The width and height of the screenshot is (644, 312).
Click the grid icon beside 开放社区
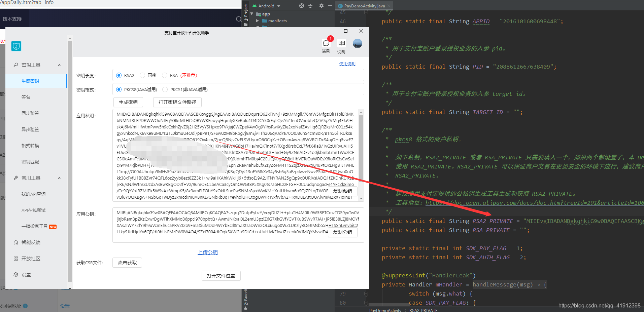click(16, 259)
